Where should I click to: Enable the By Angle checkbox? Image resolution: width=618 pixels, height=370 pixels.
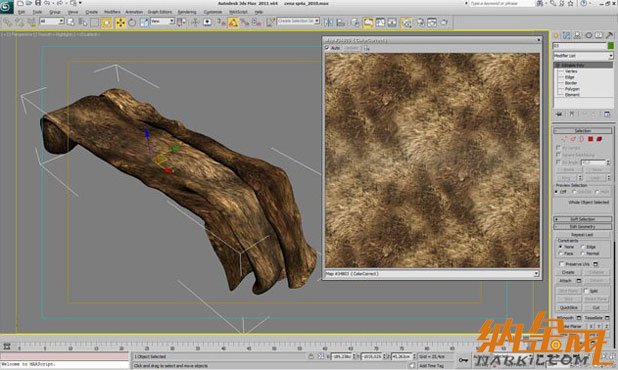pyautogui.click(x=558, y=162)
